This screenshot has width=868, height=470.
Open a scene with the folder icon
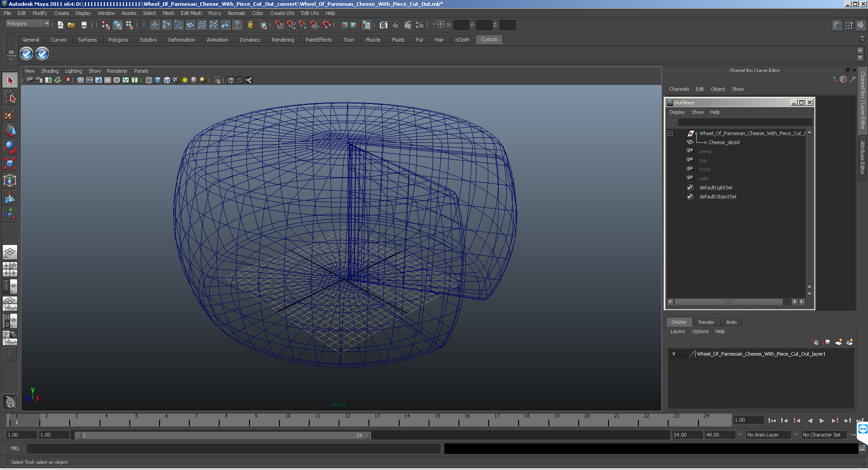(71, 25)
